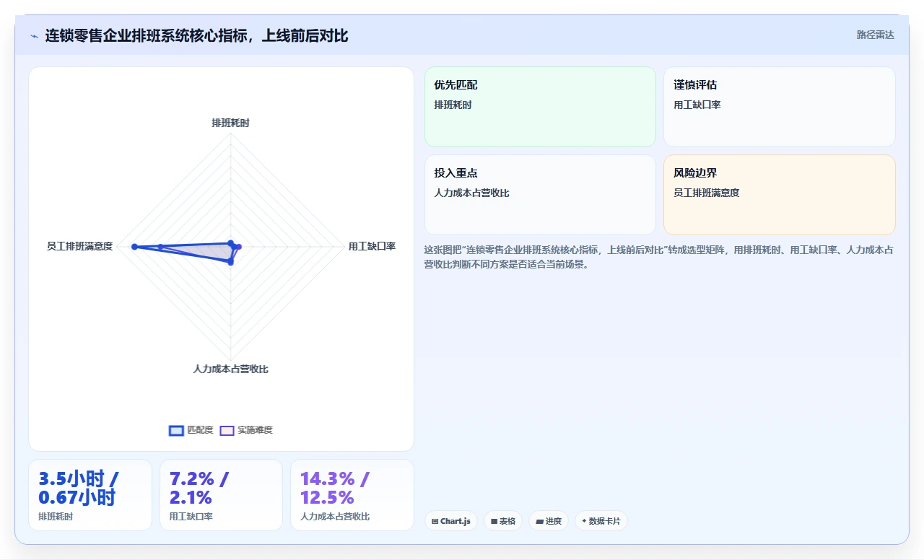The height and width of the screenshot is (560, 924).
Task: Click 员工排班满意度 text inside the 风险边界 card
Action: pyautogui.click(x=707, y=193)
